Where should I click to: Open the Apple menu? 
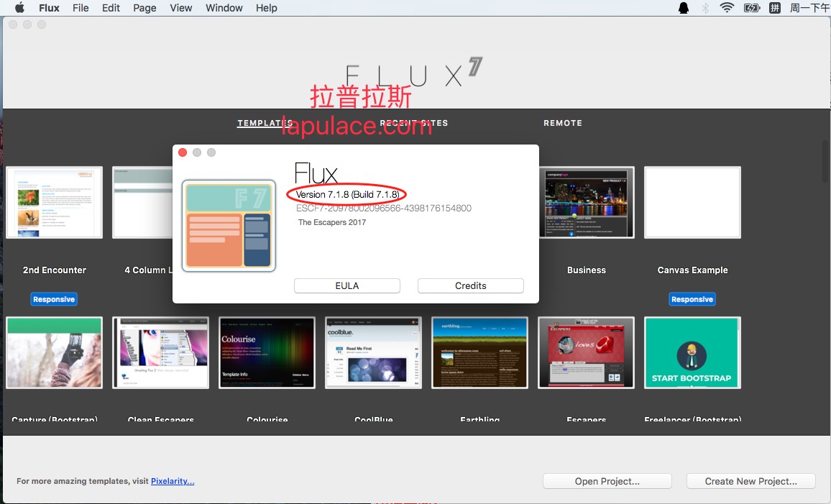pyautogui.click(x=19, y=7)
